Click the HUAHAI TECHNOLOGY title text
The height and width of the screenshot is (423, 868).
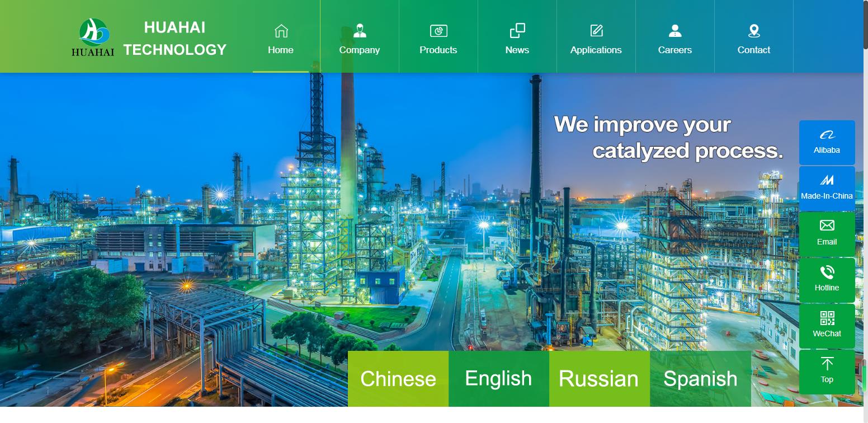[174, 39]
